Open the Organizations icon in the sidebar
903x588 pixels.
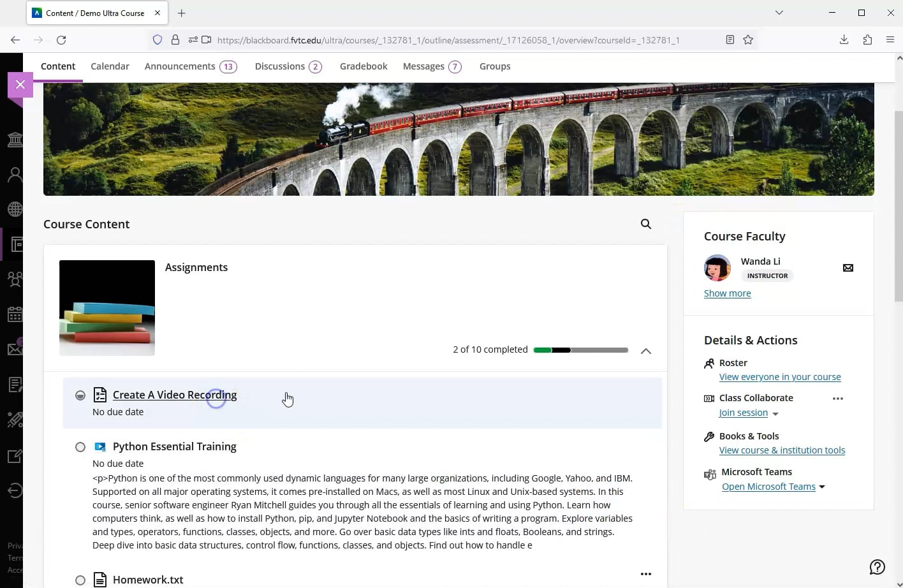pos(15,279)
